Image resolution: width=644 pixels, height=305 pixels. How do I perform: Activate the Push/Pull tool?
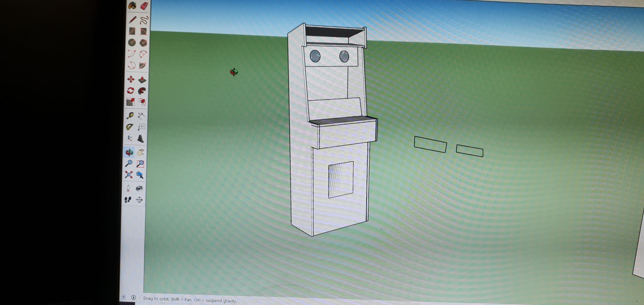click(142, 80)
